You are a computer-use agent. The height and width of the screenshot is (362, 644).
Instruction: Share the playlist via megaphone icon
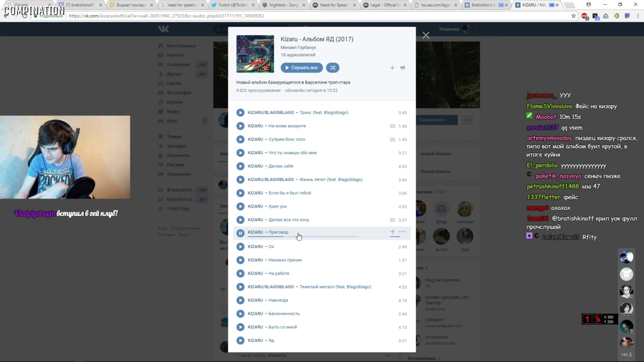tap(403, 68)
